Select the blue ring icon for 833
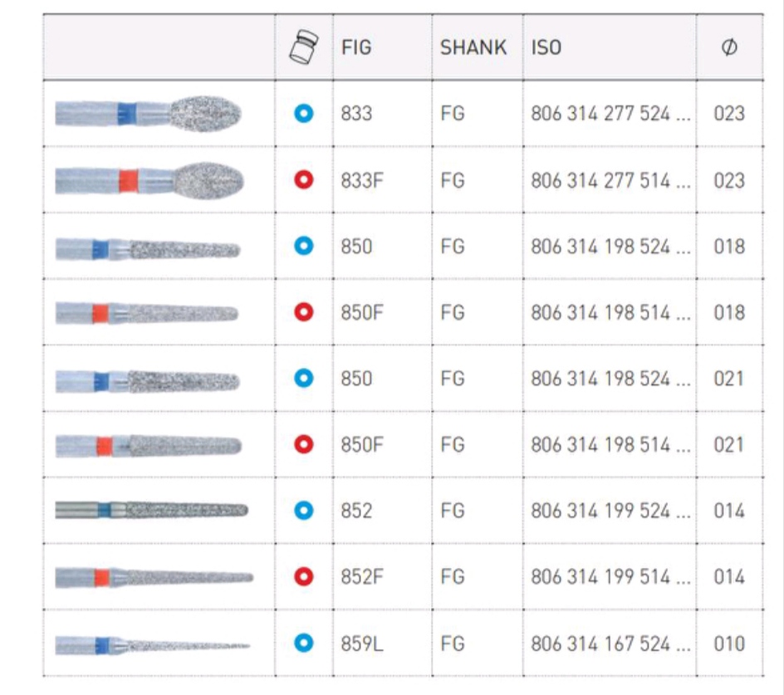This screenshot has height=695, width=784. [304, 113]
